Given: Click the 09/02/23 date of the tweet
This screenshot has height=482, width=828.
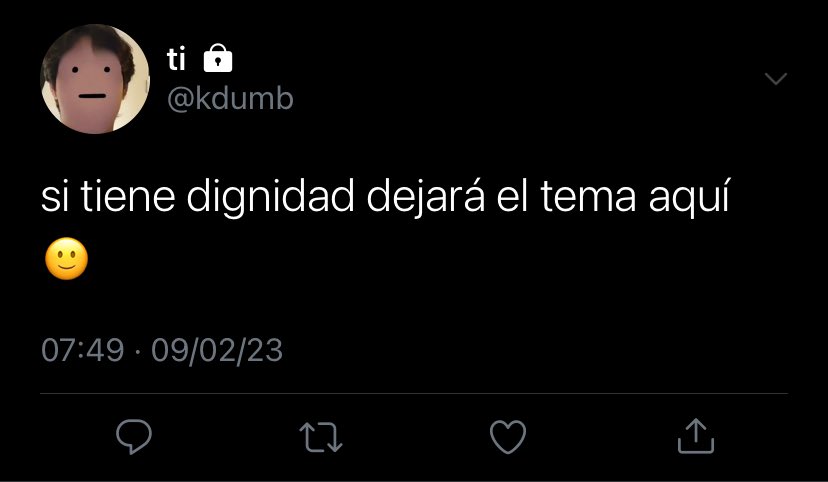Looking at the screenshot, I should [x=217, y=350].
